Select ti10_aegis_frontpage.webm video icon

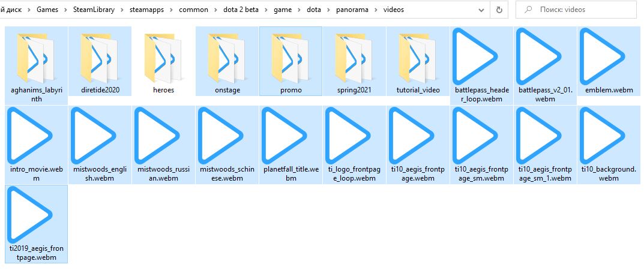click(412, 136)
